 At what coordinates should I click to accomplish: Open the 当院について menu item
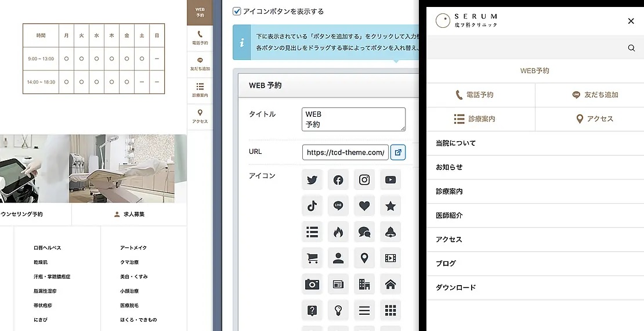534,143
